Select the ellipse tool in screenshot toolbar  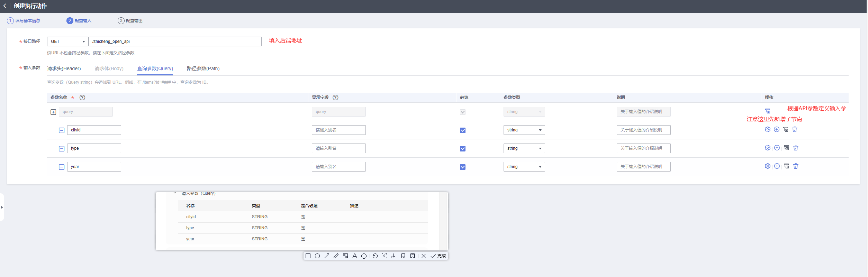pos(317,256)
